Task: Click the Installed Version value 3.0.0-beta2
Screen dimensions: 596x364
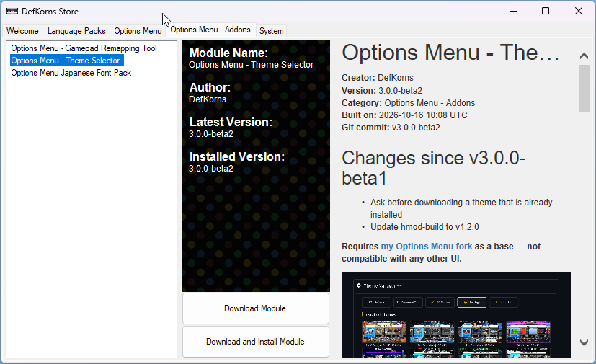Action: (211, 169)
